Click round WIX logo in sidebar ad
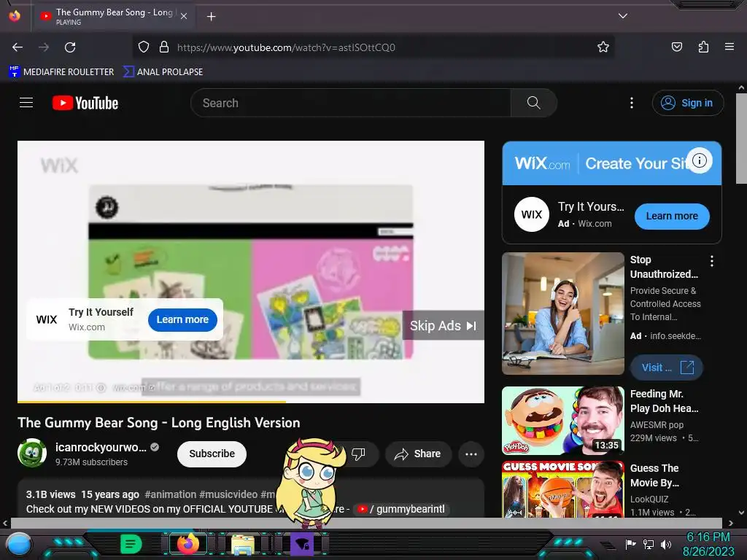Screen dimensions: 747x560 coord(532,215)
